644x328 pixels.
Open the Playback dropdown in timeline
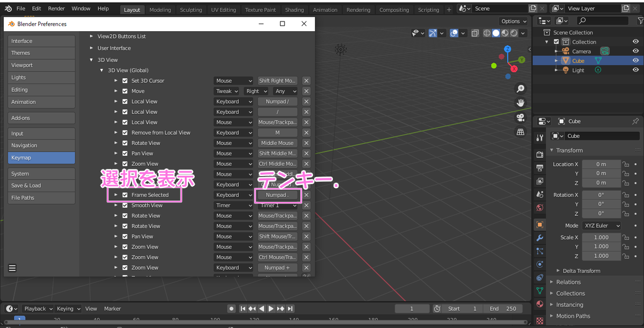[38, 309]
